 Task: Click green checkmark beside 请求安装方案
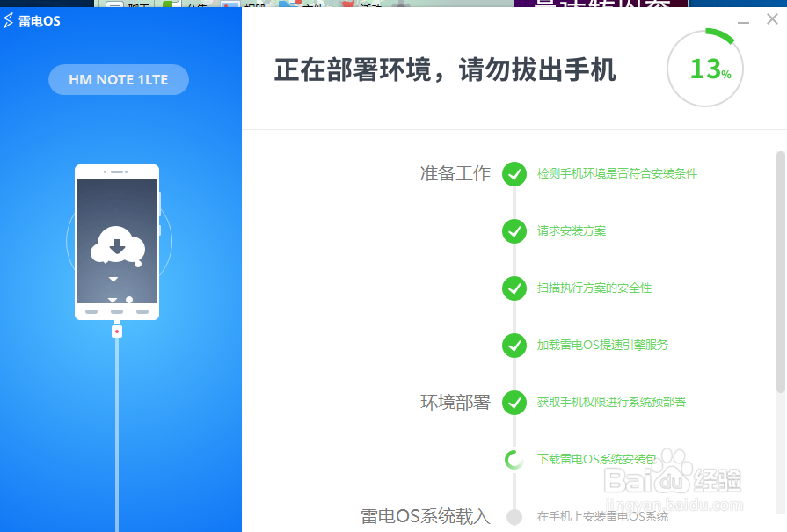514,231
